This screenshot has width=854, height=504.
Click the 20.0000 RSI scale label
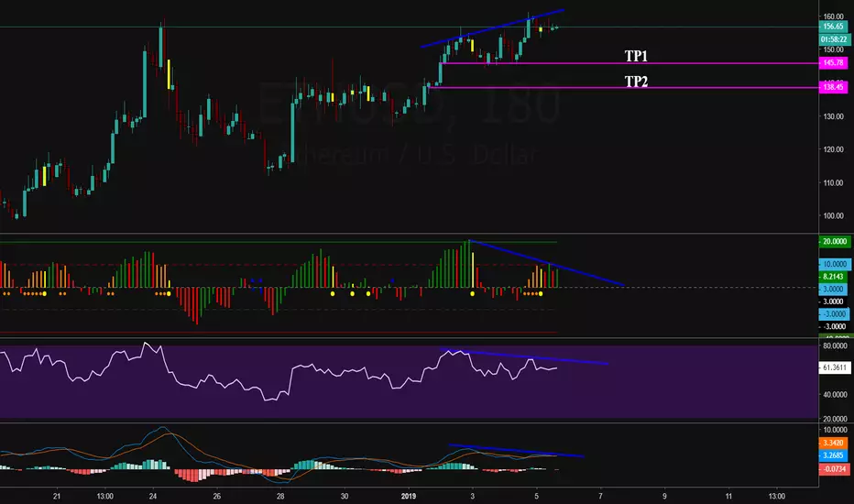[835, 419]
